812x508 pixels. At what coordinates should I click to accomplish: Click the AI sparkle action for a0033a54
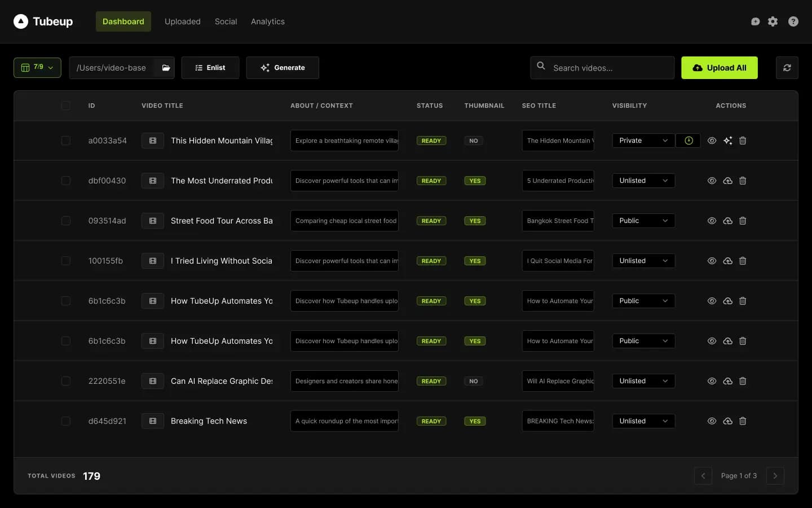[728, 141]
